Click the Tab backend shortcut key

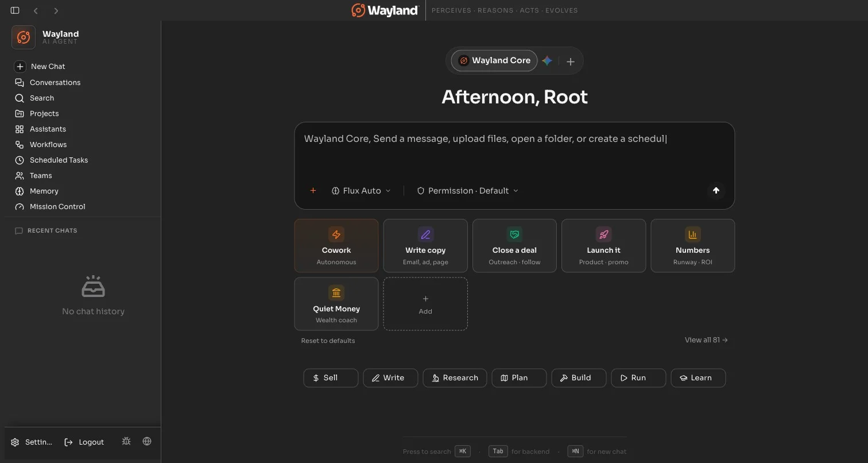498,452
